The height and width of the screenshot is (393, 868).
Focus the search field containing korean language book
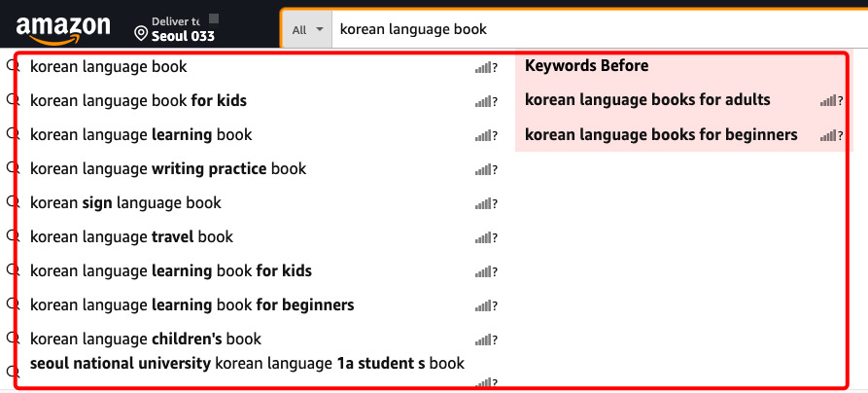[x=600, y=29]
